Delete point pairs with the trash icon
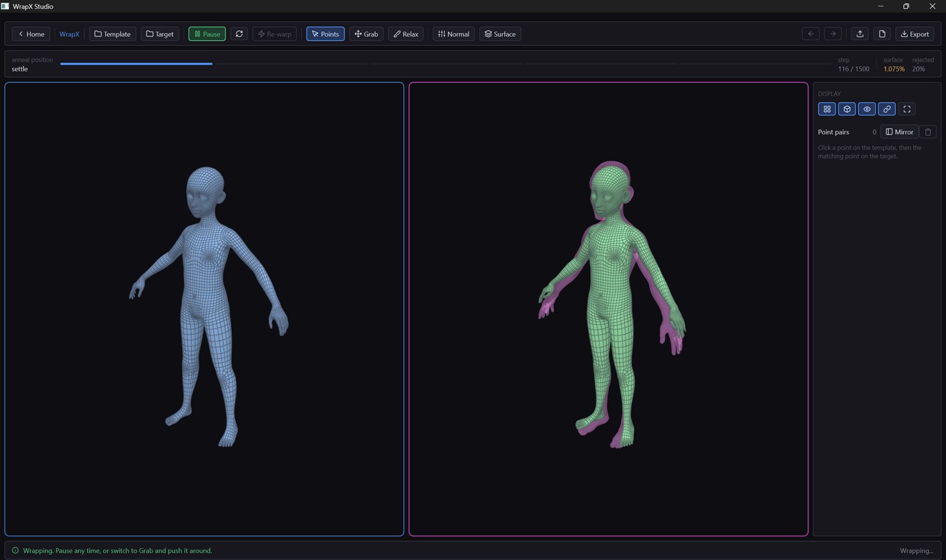 tap(928, 132)
